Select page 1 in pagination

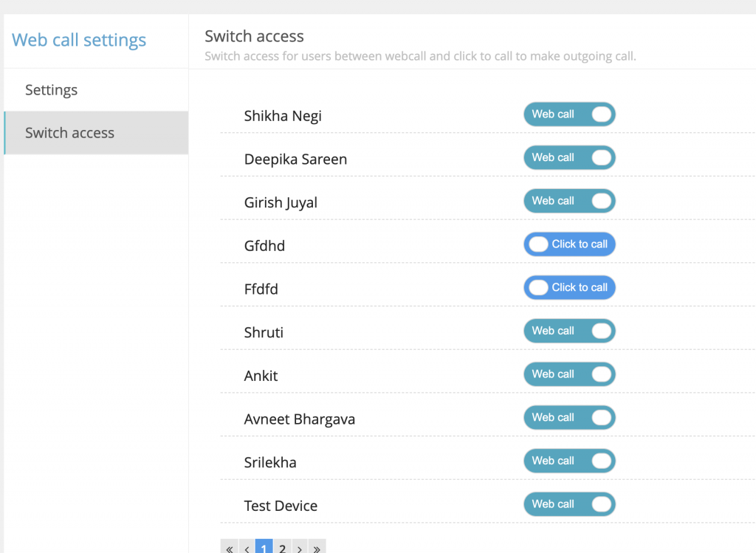pyautogui.click(x=264, y=548)
